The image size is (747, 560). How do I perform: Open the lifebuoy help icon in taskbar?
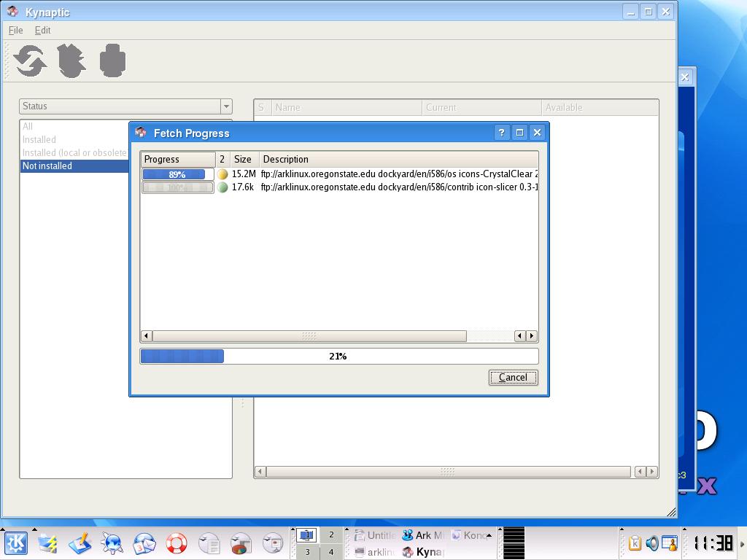[x=177, y=543]
